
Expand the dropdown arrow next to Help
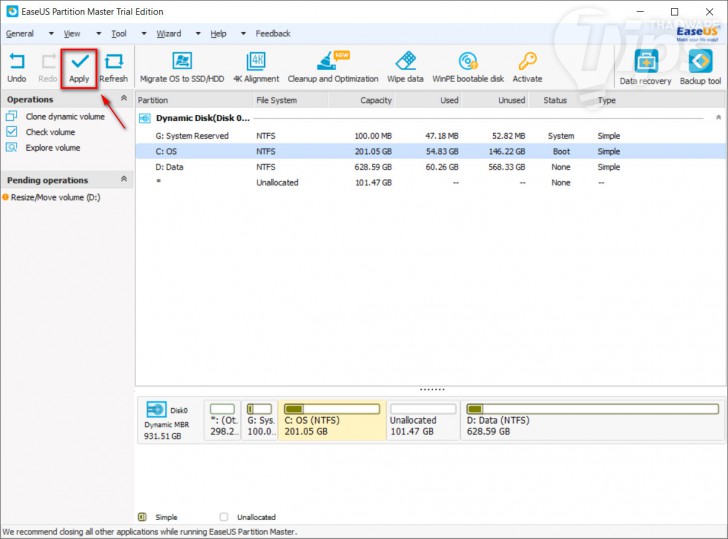click(x=243, y=33)
